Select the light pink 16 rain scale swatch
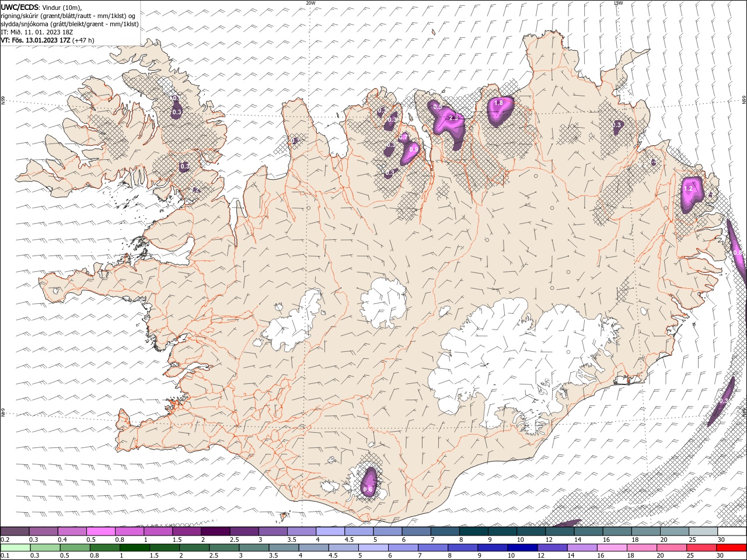 click(x=612, y=548)
